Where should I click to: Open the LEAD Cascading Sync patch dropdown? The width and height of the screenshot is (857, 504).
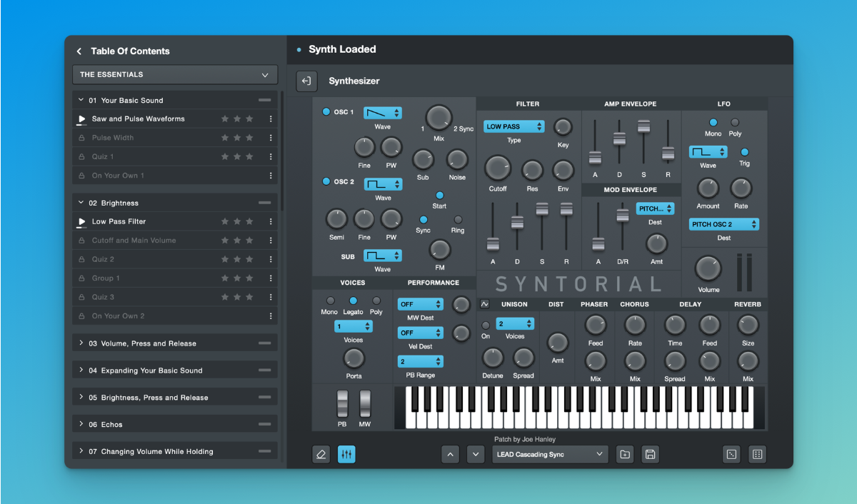click(x=550, y=454)
